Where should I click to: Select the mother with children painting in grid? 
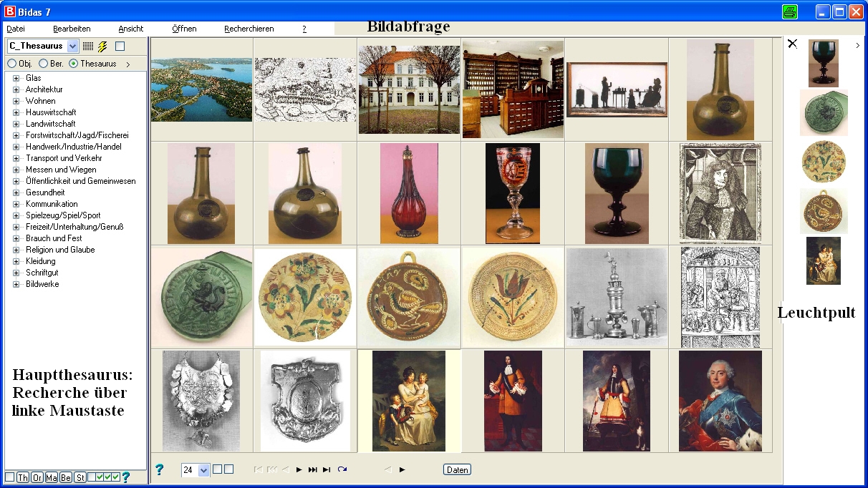click(x=409, y=401)
